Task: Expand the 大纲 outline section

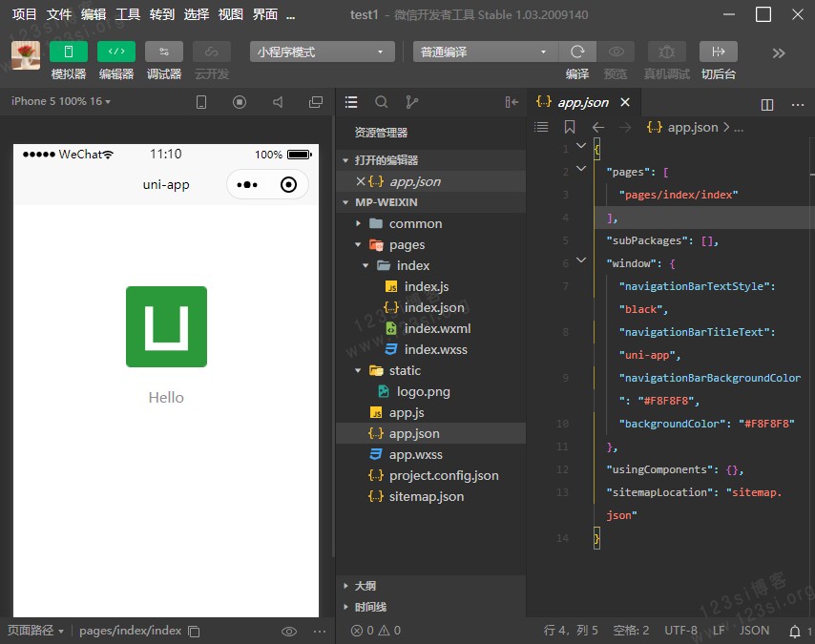Action: [x=430, y=586]
